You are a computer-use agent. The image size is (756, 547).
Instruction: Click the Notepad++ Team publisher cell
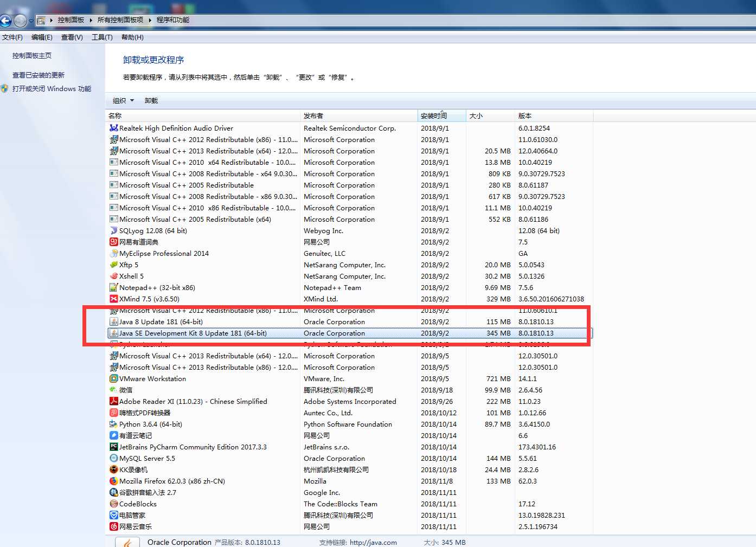[x=332, y=288]
